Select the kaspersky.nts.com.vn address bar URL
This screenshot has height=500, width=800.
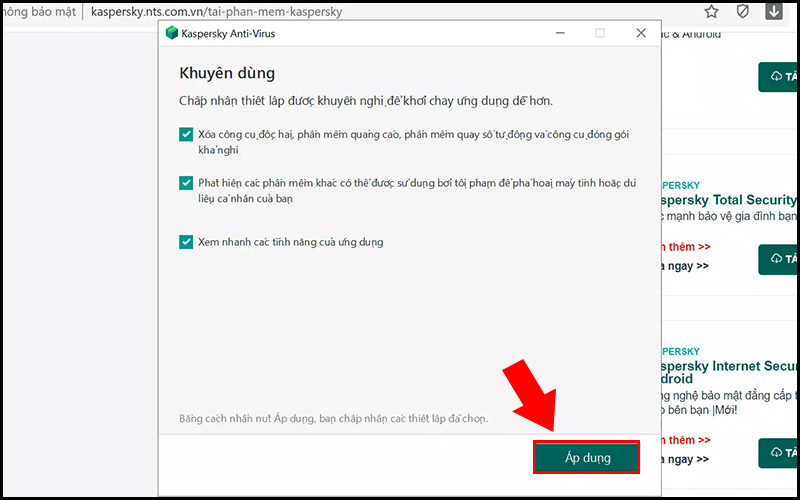[x=216, y=11]
